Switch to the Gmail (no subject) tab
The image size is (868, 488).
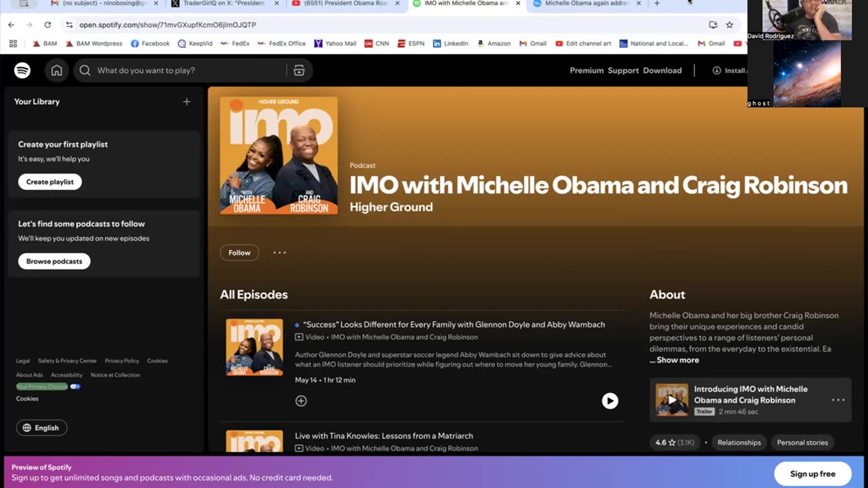(x=104, y=3)
